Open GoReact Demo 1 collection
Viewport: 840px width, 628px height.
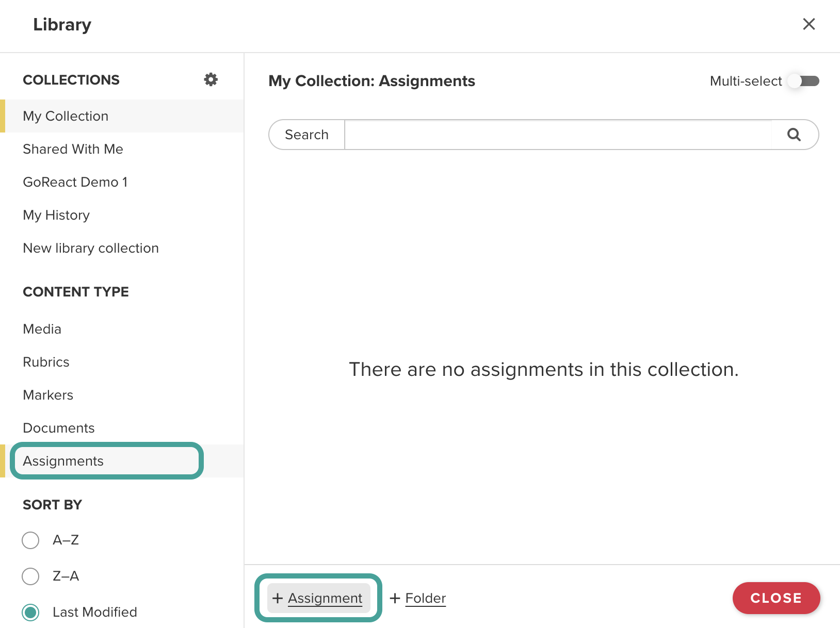122,182
